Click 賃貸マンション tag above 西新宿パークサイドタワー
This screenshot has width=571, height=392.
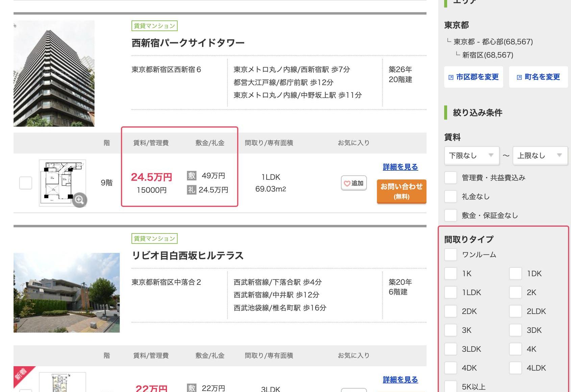coord(154,26)
